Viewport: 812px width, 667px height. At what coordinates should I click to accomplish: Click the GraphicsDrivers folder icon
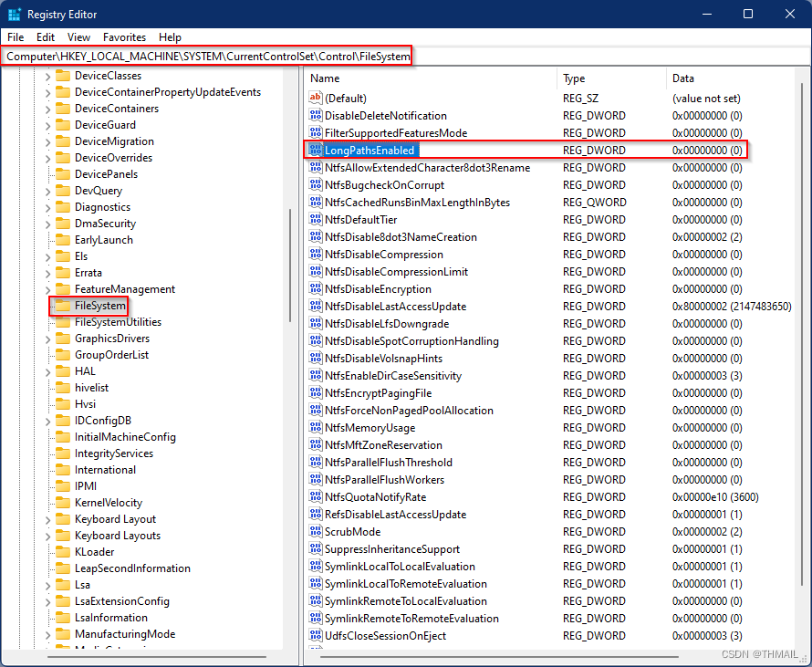[x=63, y=339]
